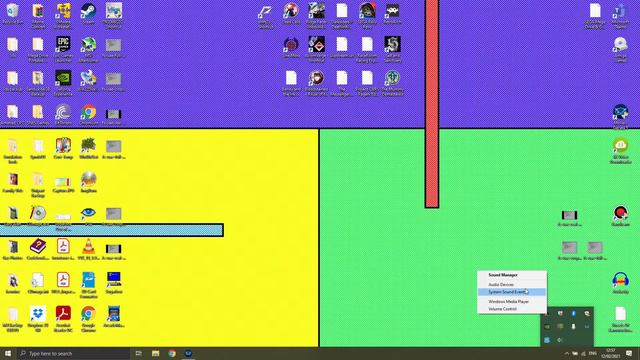Viewport: 640px width, 360px height.
Task: Open Task View from the taskbar
Action: [x=139, y=353]
